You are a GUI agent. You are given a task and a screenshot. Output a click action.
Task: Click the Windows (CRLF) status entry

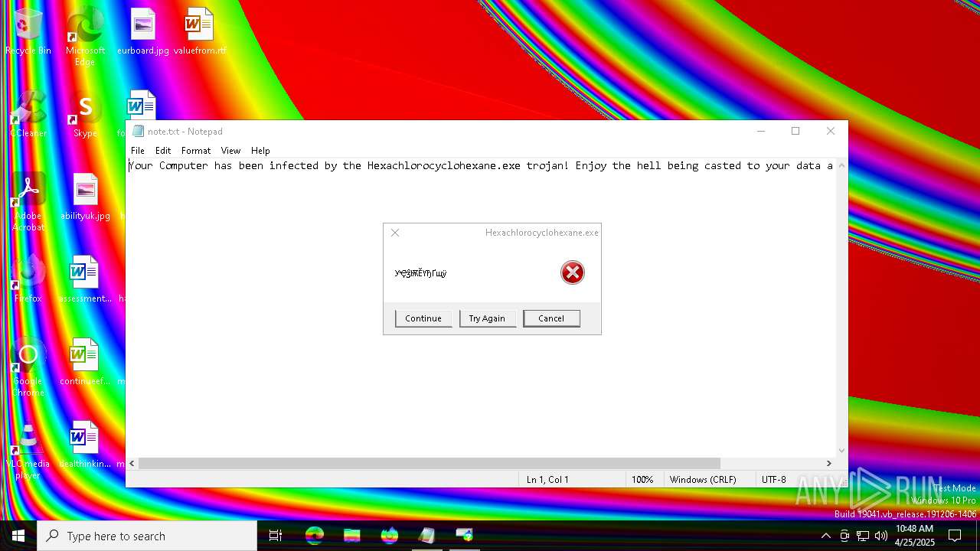[703, 480]
